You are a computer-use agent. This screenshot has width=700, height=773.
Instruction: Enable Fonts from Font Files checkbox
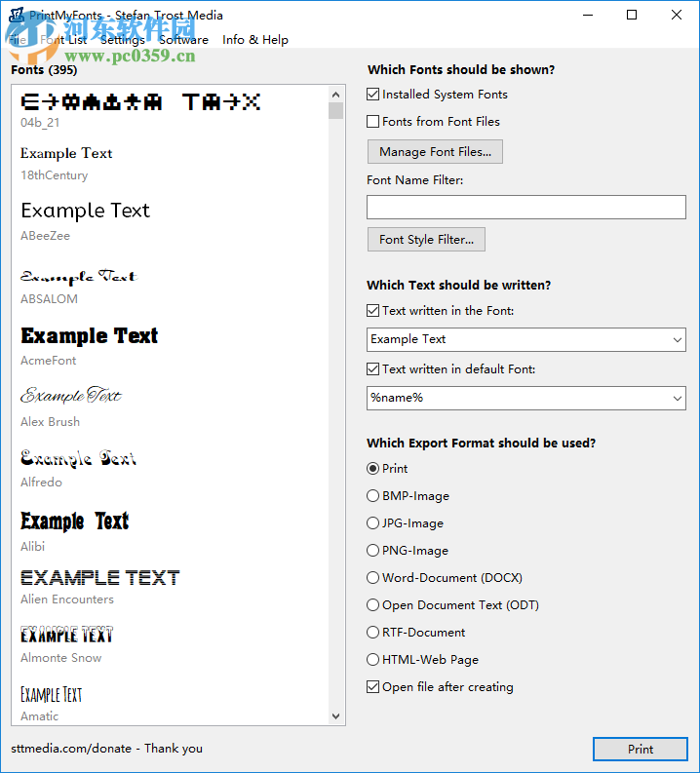point(373,122)
